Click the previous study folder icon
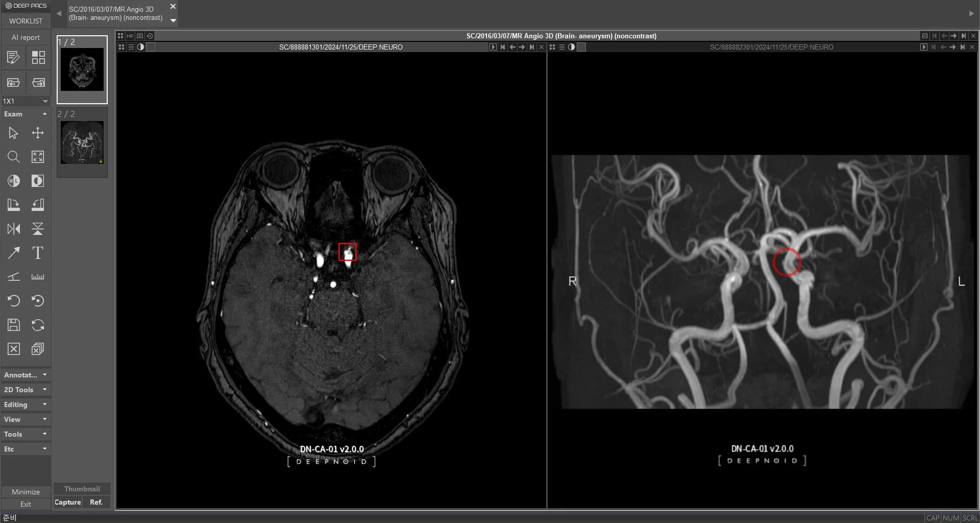980x523 pixels. point(14,82)
